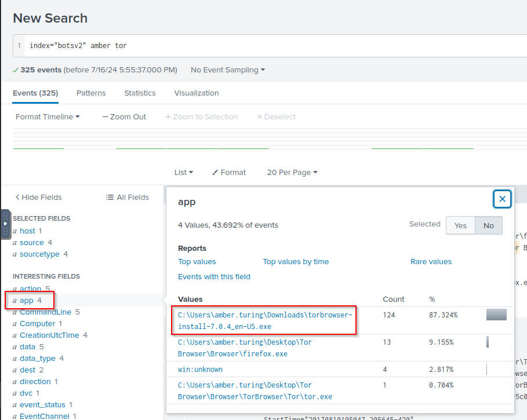Open the All Fields list
Screen dimensions: 527x420
tap(128, 198)
